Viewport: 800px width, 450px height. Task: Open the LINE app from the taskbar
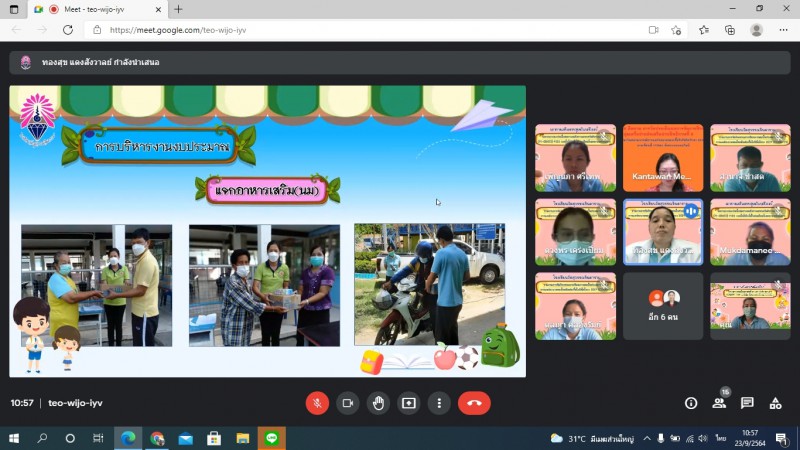coord(271,438)
